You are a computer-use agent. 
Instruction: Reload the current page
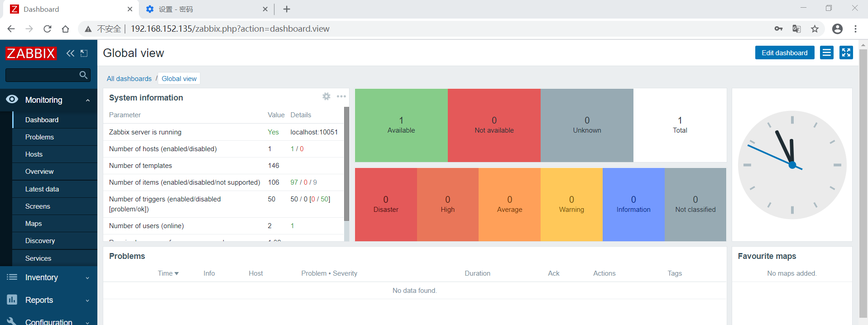47,29
